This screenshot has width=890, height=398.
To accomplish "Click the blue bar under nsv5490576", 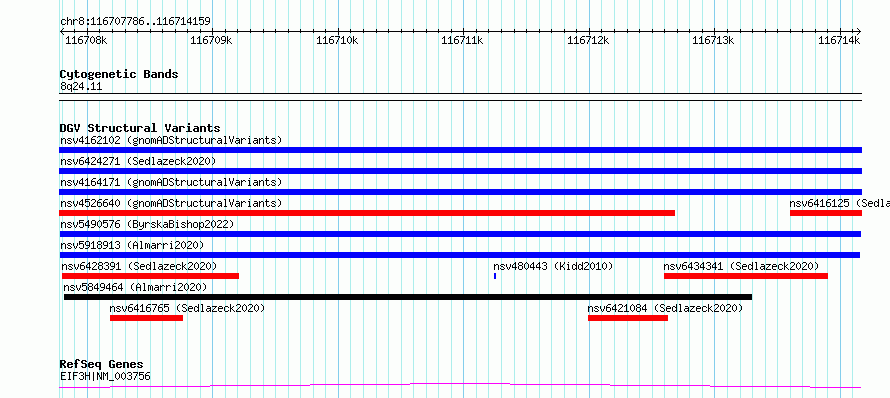I will pyautogui.click(x=460, y=234).
